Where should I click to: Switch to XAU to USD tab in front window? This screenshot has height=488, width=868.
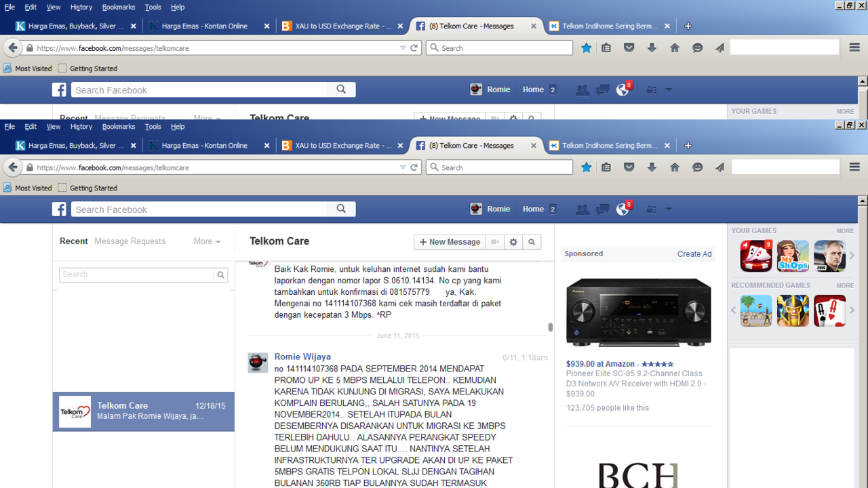click(x=344, y=146)
